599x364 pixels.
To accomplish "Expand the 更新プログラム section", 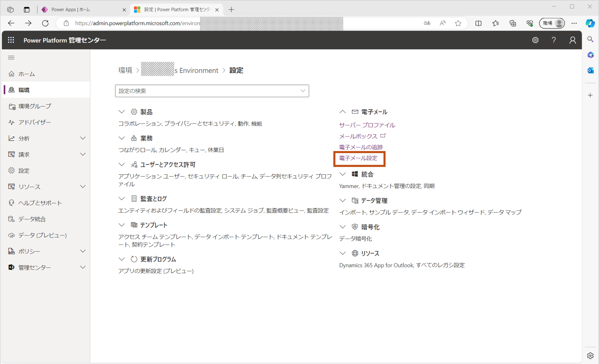I will pos(122,259).
